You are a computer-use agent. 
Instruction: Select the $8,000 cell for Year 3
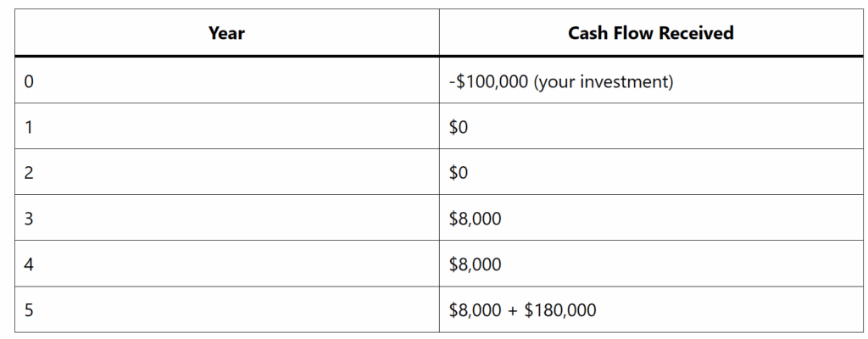[x=650, y=219]
